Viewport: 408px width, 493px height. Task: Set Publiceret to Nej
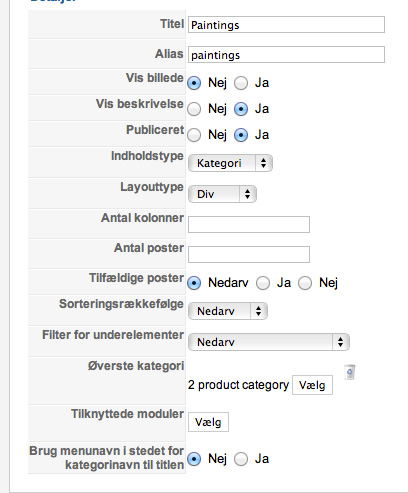point(194,135)
